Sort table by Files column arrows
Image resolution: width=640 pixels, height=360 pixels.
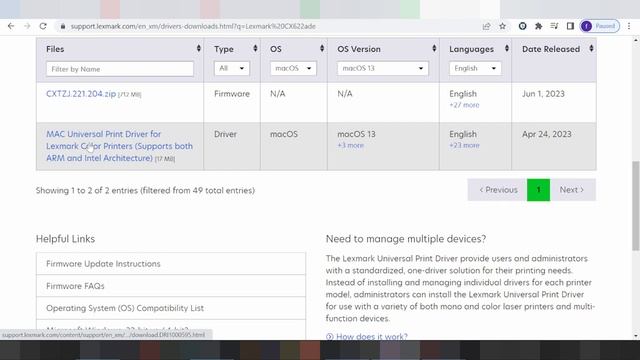click(199, 49)
